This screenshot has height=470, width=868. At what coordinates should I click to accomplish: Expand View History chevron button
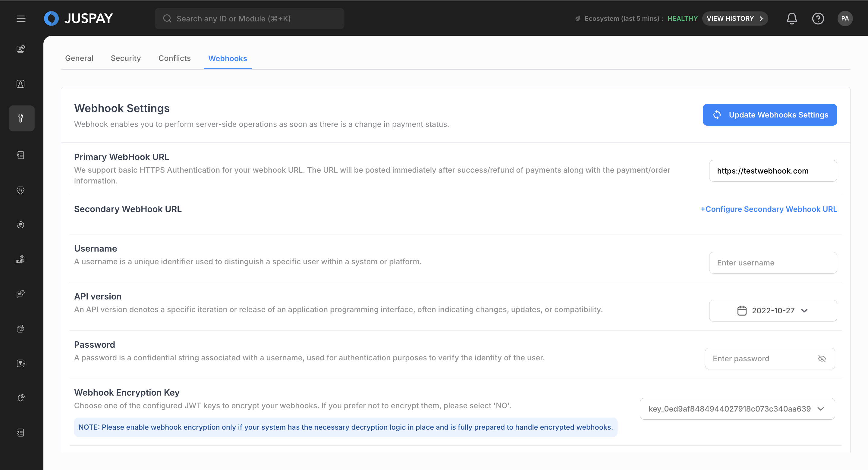pyautogui.click(x=734, y=19)
